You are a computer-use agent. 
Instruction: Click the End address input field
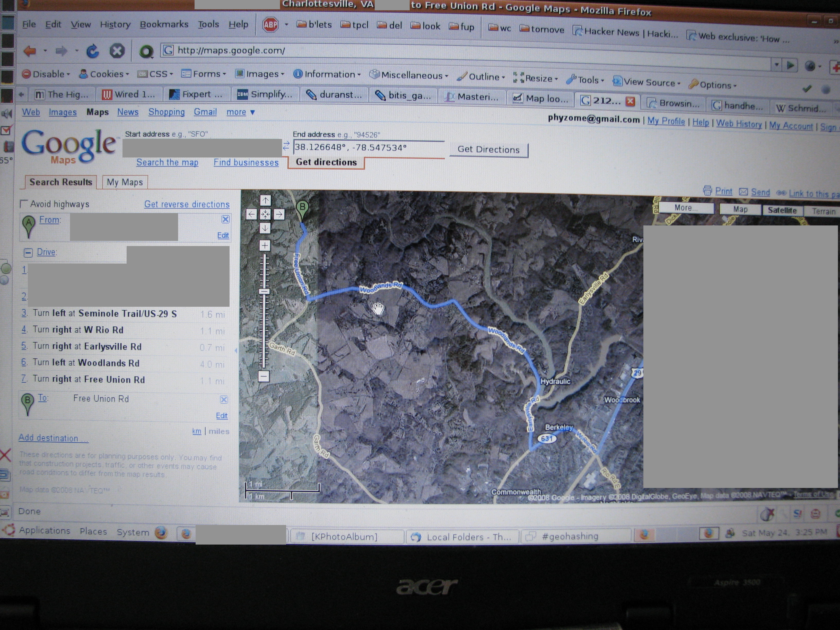pyautogui.click(x=368, y=148)
